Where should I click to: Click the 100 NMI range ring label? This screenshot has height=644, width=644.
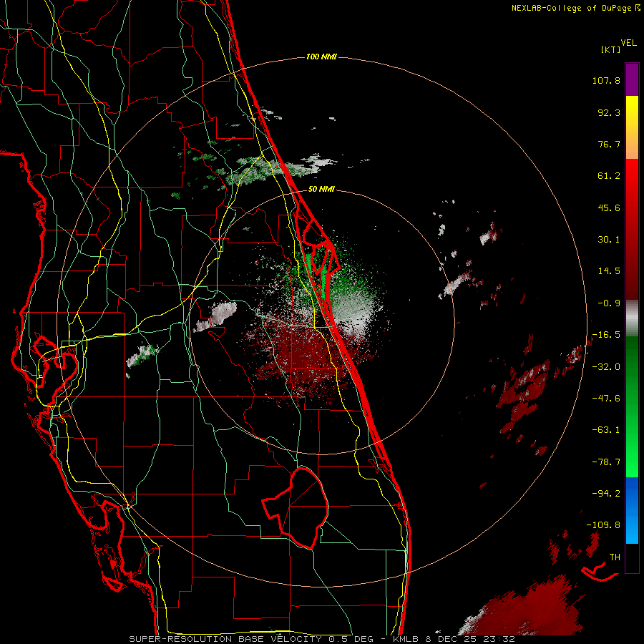click(321, 57)
